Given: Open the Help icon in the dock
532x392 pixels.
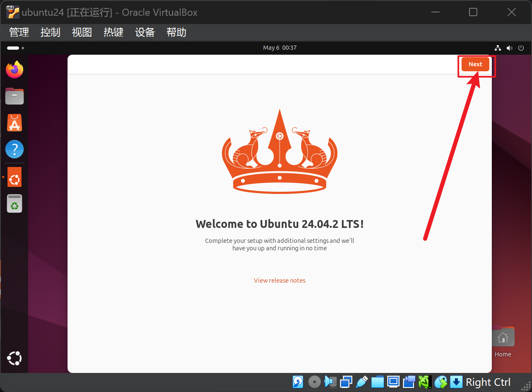Looking at the screenshot, I should [15, 149].
